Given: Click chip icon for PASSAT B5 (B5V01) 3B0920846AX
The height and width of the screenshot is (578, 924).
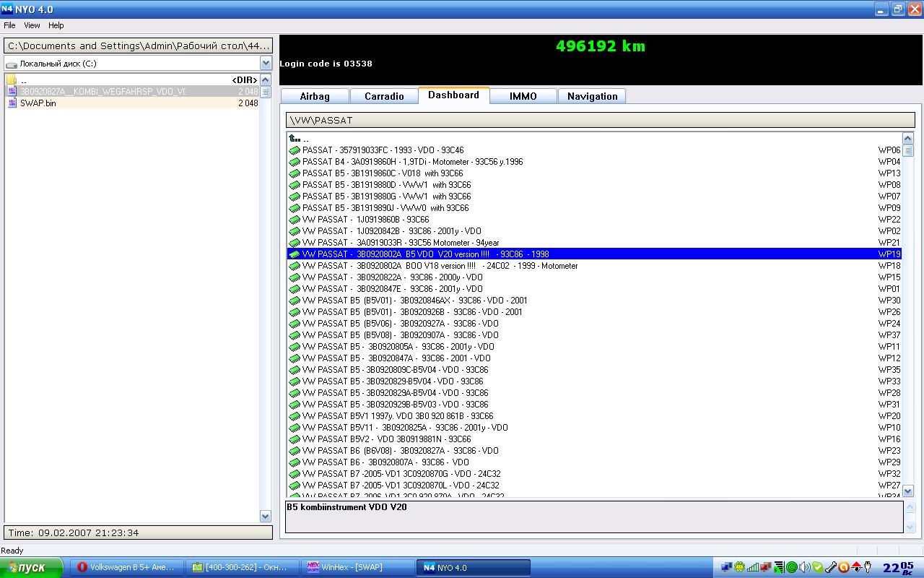Looking at the screenshot, I should (x=295, y=301).
